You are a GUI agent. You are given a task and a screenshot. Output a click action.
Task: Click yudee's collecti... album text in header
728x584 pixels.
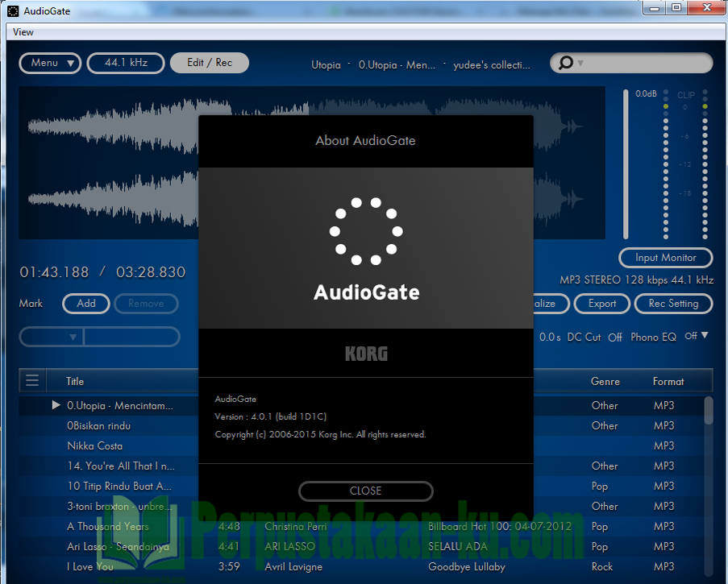[492, 65]
